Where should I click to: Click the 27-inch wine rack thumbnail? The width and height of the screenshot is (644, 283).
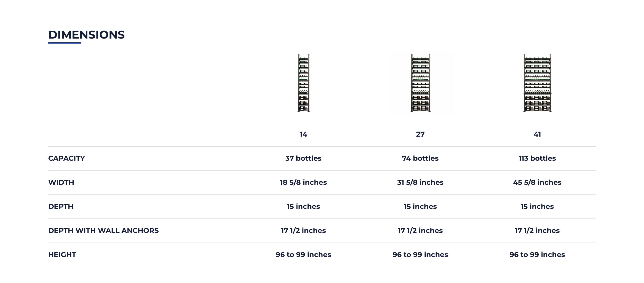pyautogui.click(x=421, y=83)
